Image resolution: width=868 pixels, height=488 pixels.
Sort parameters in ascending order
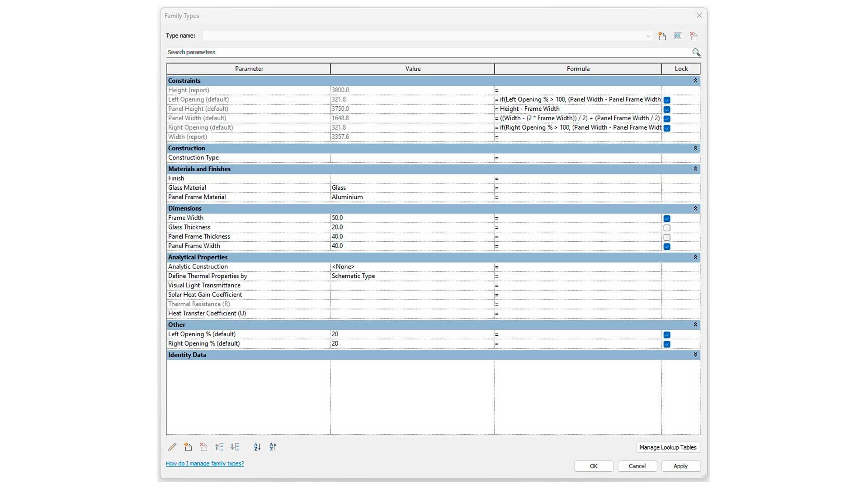[x=257, y=447]
